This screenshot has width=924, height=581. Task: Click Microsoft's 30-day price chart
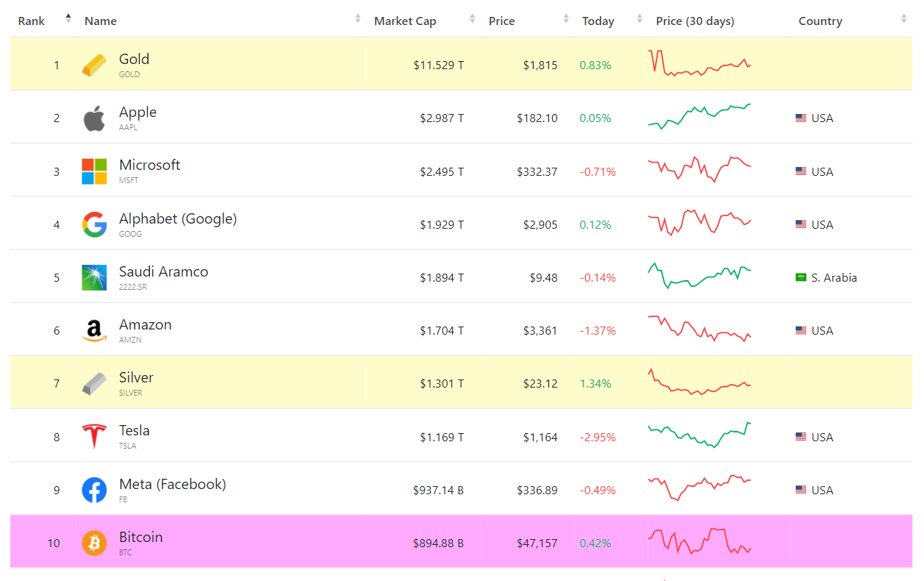700,169
